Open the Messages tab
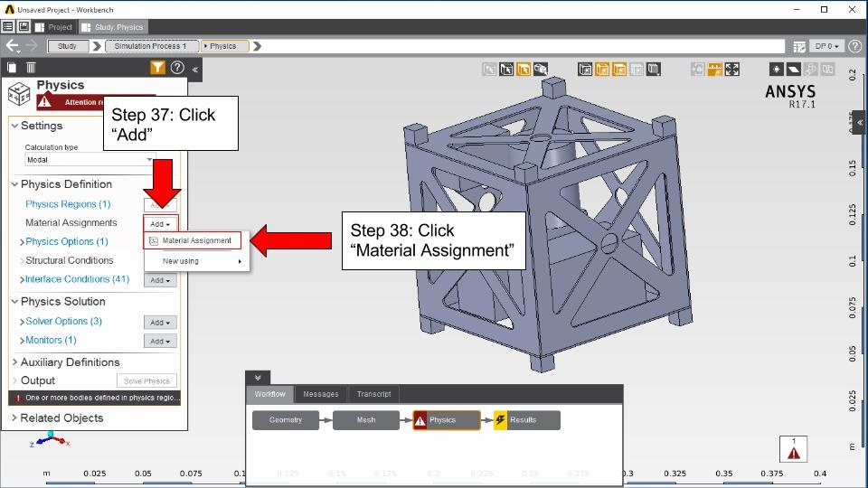The image size is (868, 488). (x=320, y=394)
